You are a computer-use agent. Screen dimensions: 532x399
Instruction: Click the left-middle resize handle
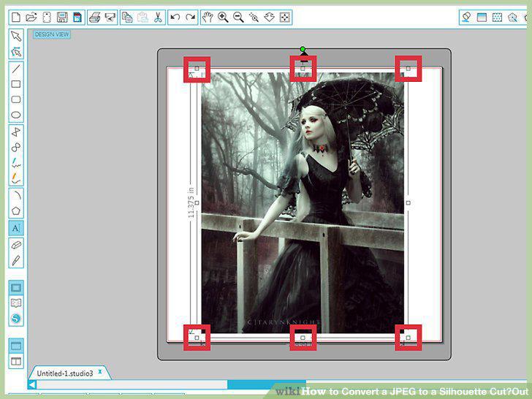(197, 203)
